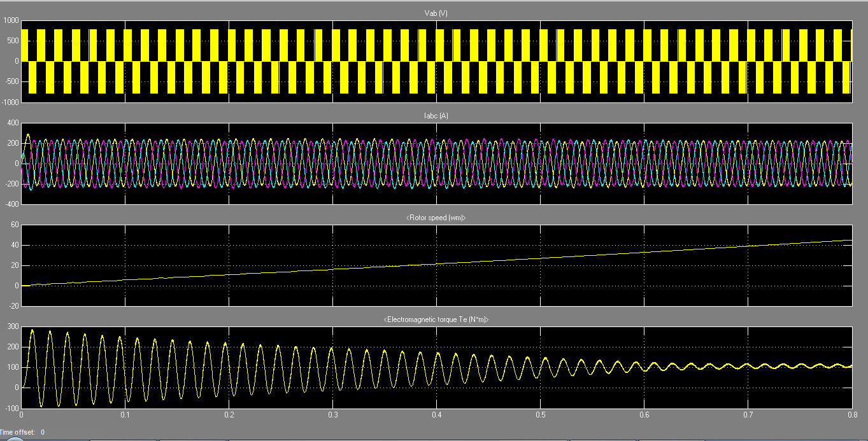The height and width of the screenshot is (441, 868).
Task: Click inside the Vab voltage plot
Action: 436,61
